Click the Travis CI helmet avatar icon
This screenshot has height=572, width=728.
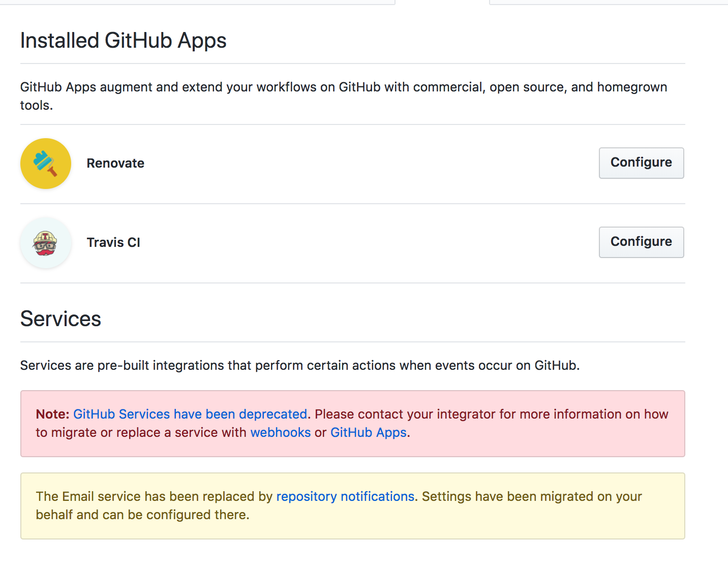(45, 242)
